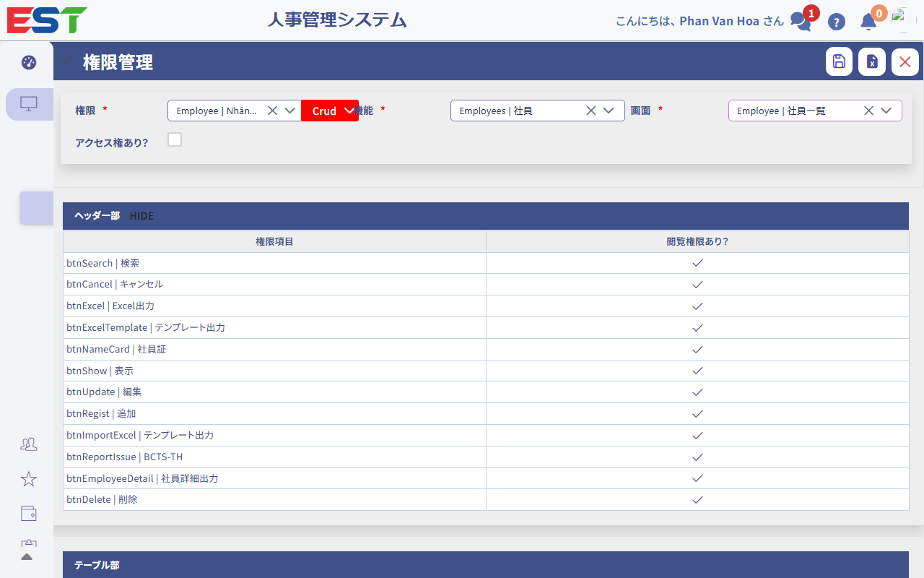Viewport: 924px width, 578px height.
Task: Click the sidebar scroll-up arrow
Action: [x=27, y=556]
